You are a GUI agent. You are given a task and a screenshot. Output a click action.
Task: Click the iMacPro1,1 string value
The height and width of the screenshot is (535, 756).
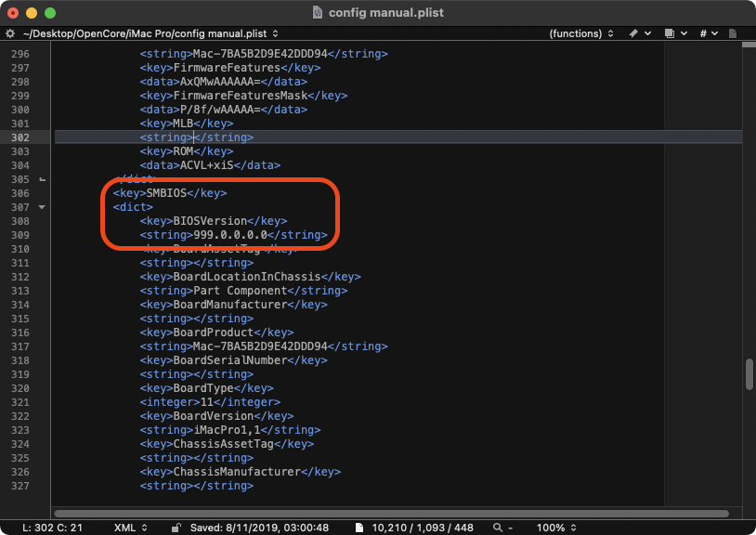click(227, 431)
